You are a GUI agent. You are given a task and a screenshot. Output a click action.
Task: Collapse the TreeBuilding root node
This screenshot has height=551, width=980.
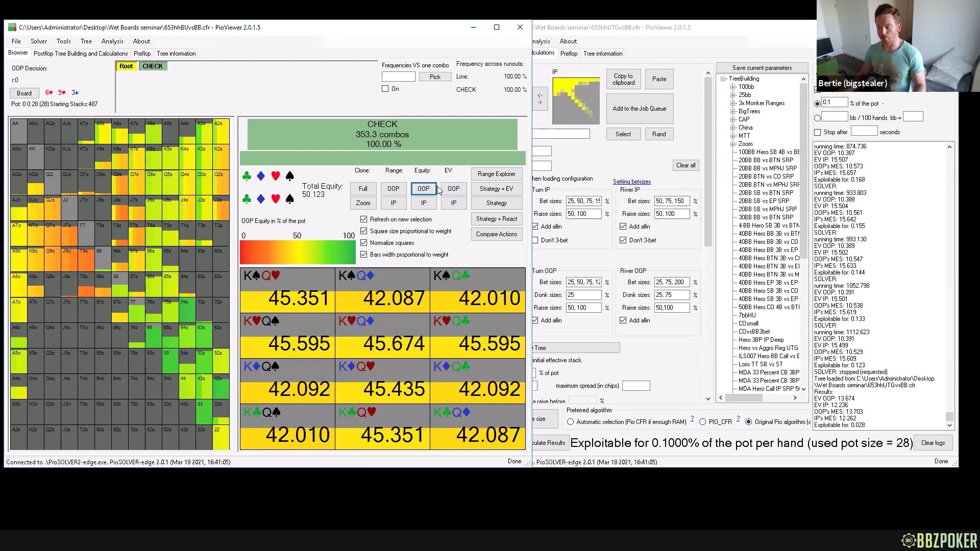pyautogui.click(x=724, y=79)
